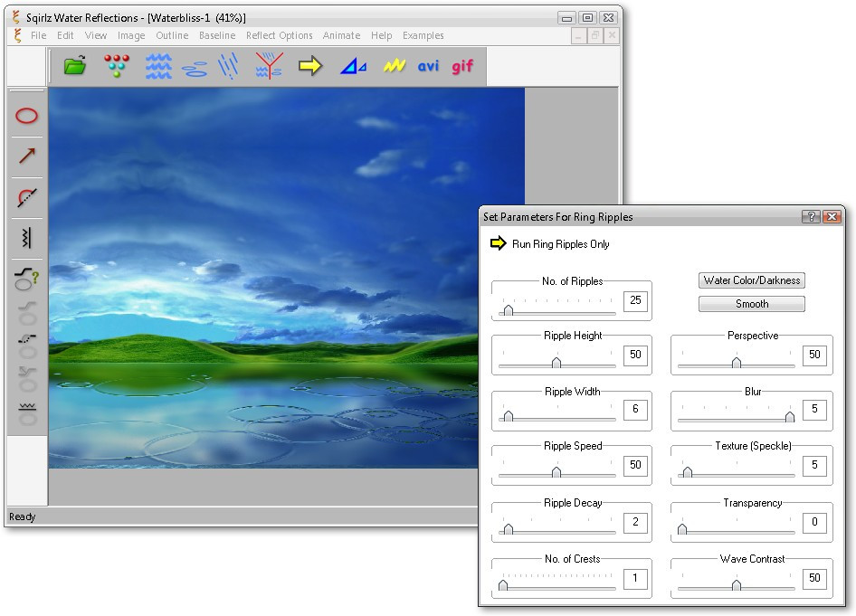Click the Blur slider handle
The width and height of the screenshot is (856, 616).
pos(789,417)
